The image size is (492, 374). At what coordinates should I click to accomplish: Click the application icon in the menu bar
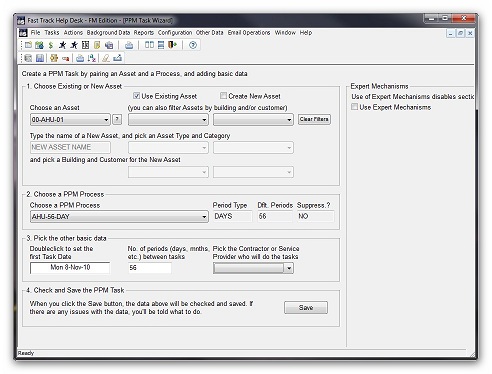pyautogui.click(x=23, y=33)
